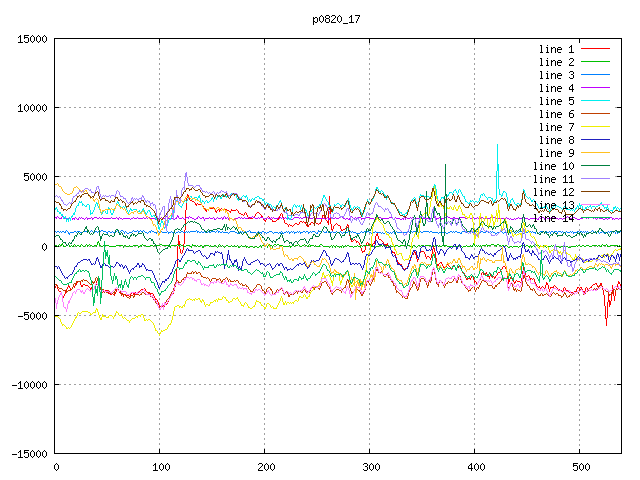640x480 pixels.
Task: Click the dark blue line 8 legend sample
Action: pyautogui.click(x=594, y=140)
